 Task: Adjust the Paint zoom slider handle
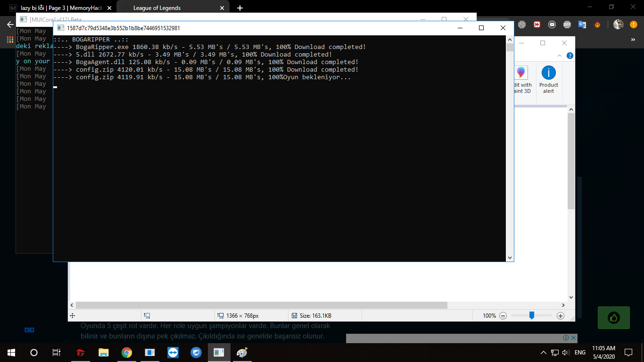(x=531, y=316)
